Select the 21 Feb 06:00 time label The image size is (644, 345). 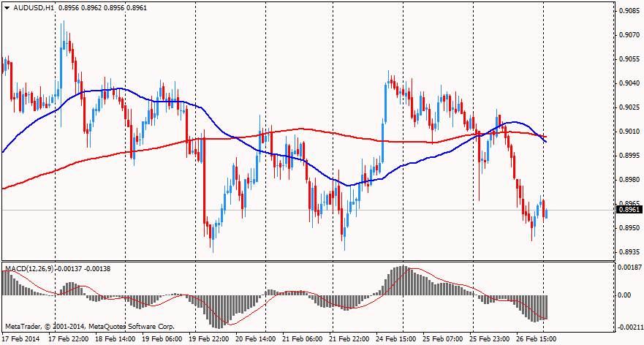click(x=303, y=339)
